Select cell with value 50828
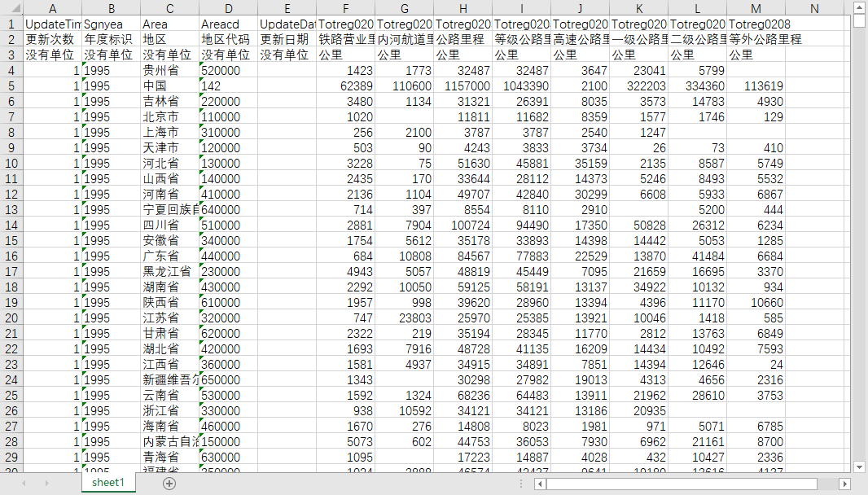 (639, 225)
